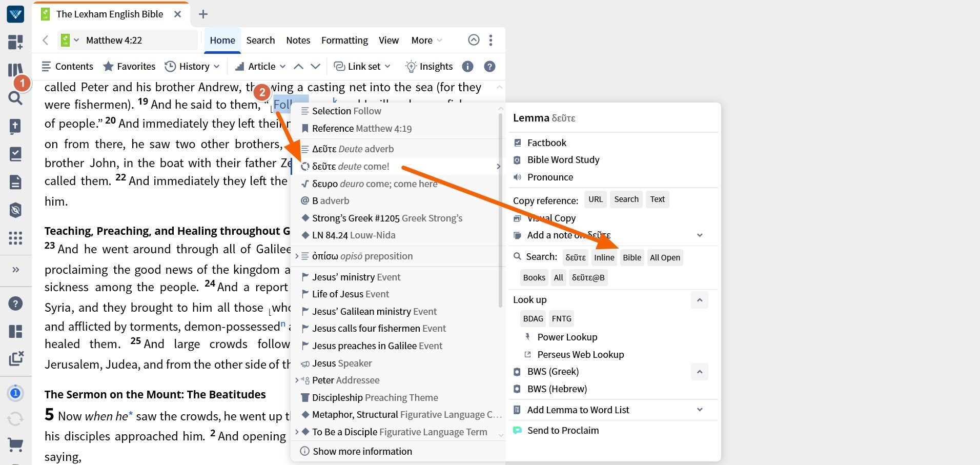Open Factbook for the lemma

(x=546, y=143)
